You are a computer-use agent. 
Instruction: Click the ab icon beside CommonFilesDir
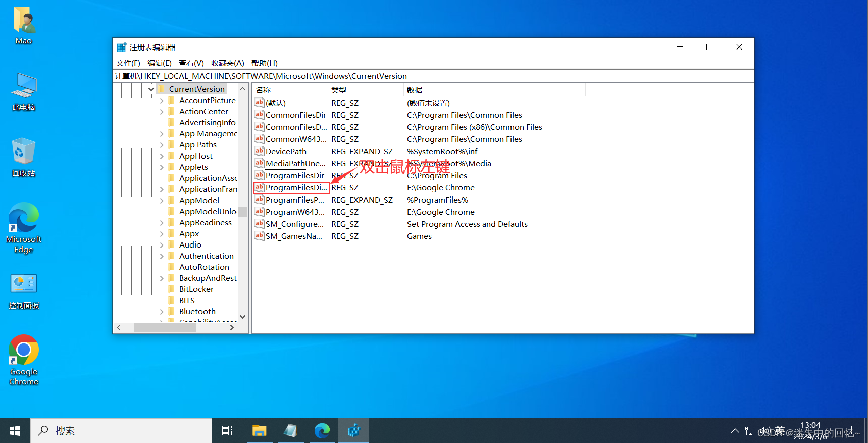click(x=259, y=115)
